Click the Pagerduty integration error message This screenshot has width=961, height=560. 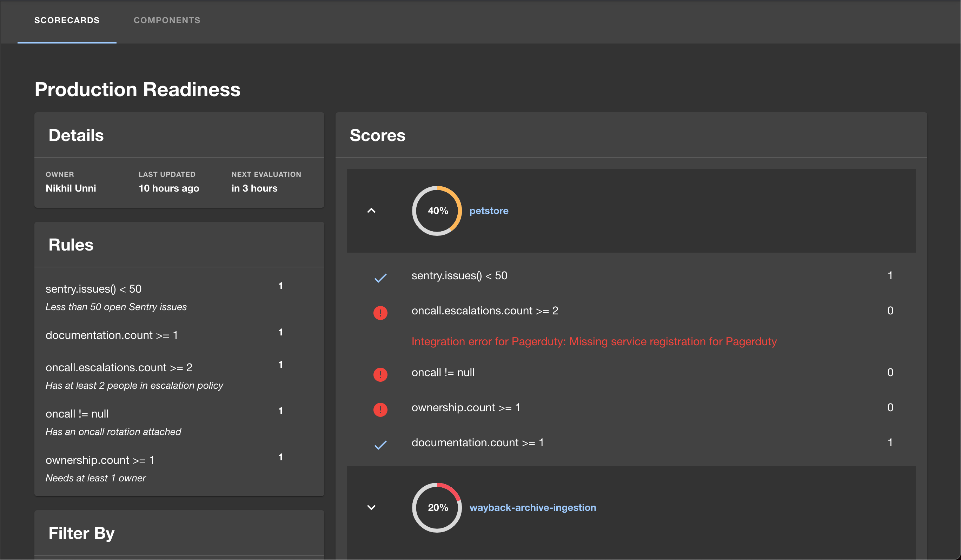[594, 341]
